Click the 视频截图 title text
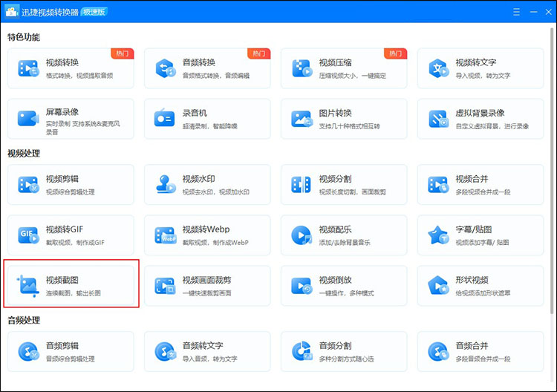This screenshot has height=392, width=557. (62, 280)
